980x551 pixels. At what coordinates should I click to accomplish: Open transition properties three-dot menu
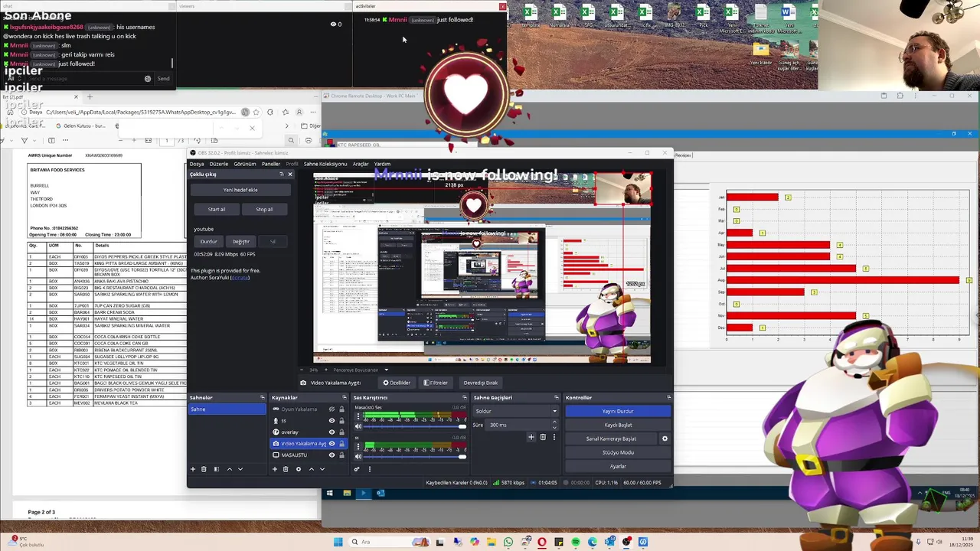(x=554, y=437)
